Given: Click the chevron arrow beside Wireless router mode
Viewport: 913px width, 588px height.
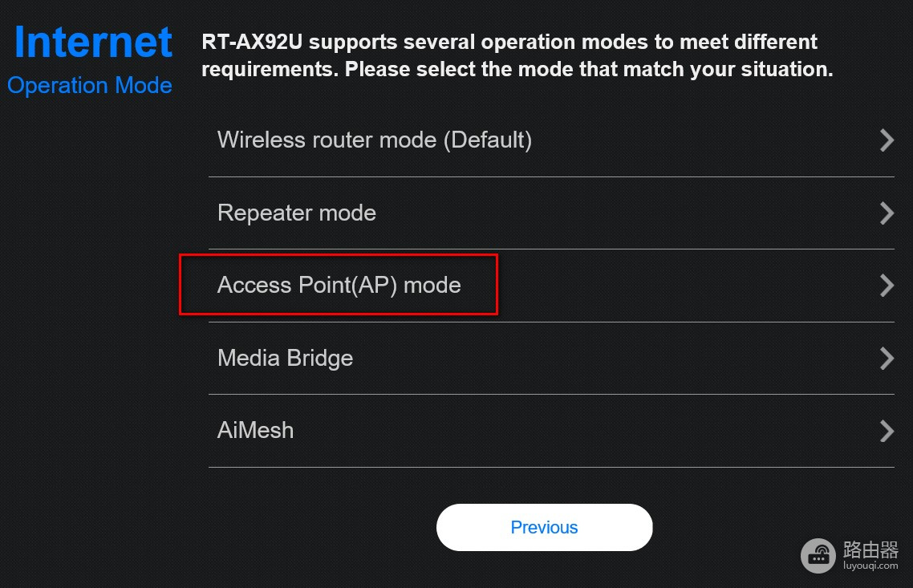Looking at the screenshot, I should (887, 140).
